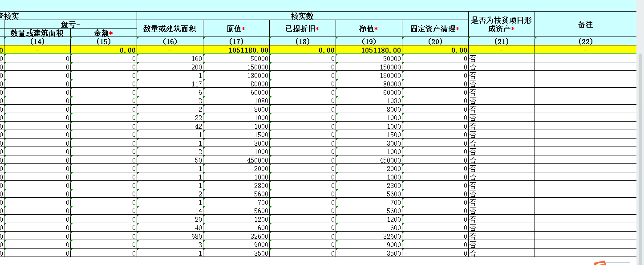Select 净值 cell showing 3500

point(369,253)
